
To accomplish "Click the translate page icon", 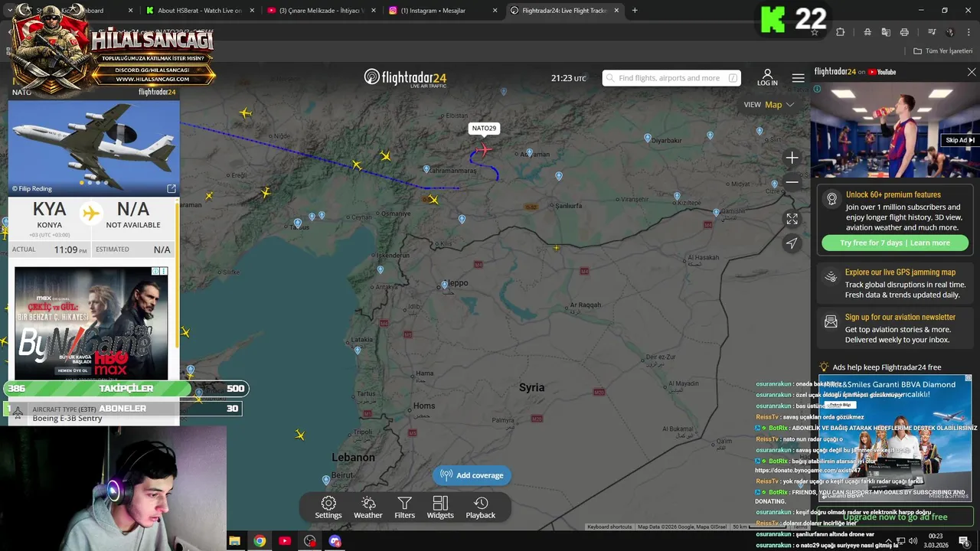I will pyautogui.click(x=886, y=32).
